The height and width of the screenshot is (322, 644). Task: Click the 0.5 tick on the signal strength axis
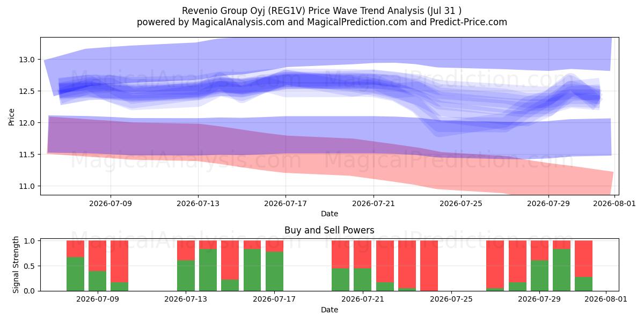(29, 266)
